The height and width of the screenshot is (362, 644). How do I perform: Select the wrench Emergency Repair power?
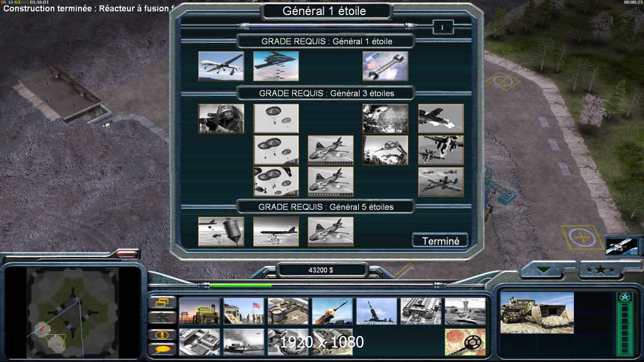385,66
